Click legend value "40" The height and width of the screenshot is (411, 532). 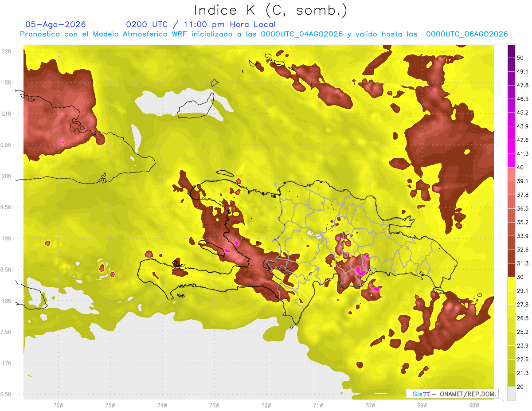[x=520, y=168]
